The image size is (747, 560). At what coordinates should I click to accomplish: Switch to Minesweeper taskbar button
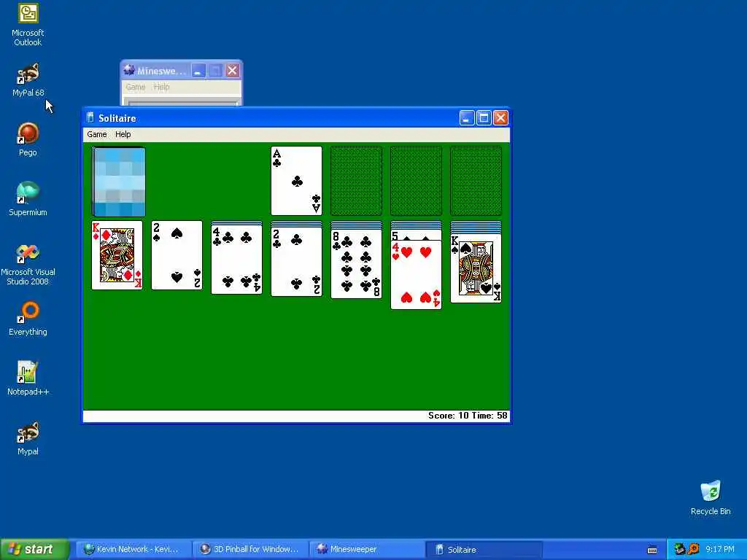click(x=368, y=550)
